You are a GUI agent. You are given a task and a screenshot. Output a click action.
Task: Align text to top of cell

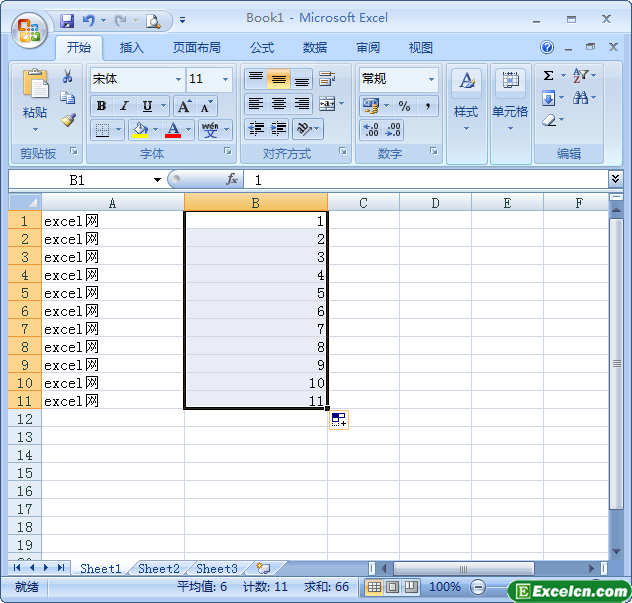click(x=256, y=79)
